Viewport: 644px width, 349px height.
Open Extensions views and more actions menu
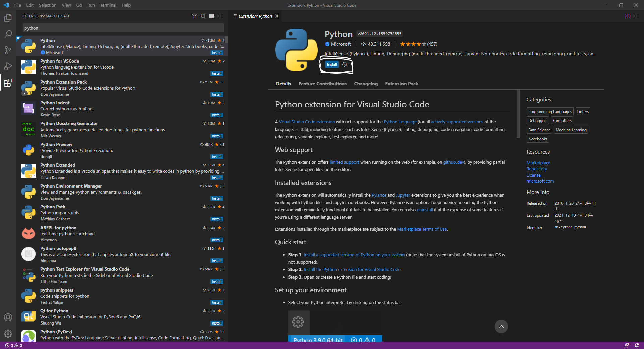[220, 16]
